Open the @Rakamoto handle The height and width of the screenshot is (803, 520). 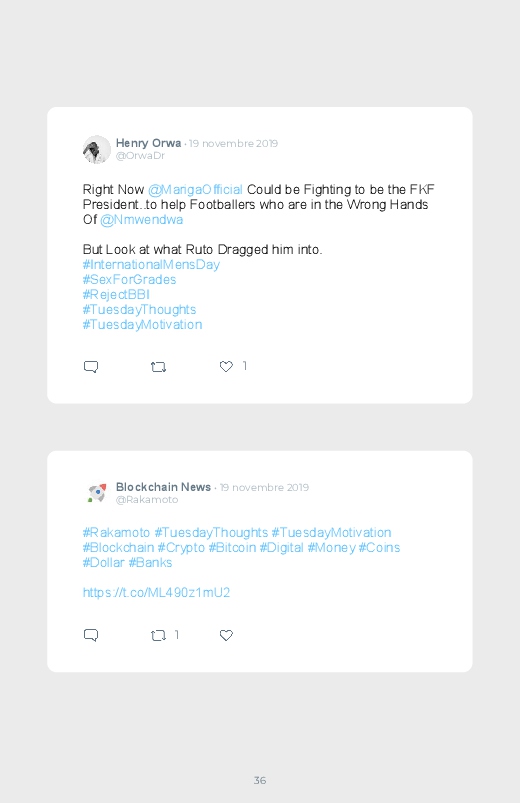click(147, 500)
